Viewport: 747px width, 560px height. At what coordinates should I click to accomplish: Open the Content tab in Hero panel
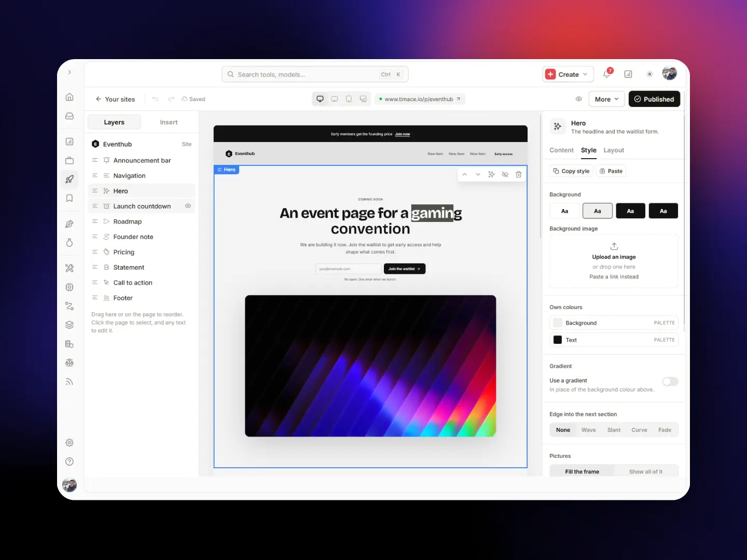click(561, 150)
